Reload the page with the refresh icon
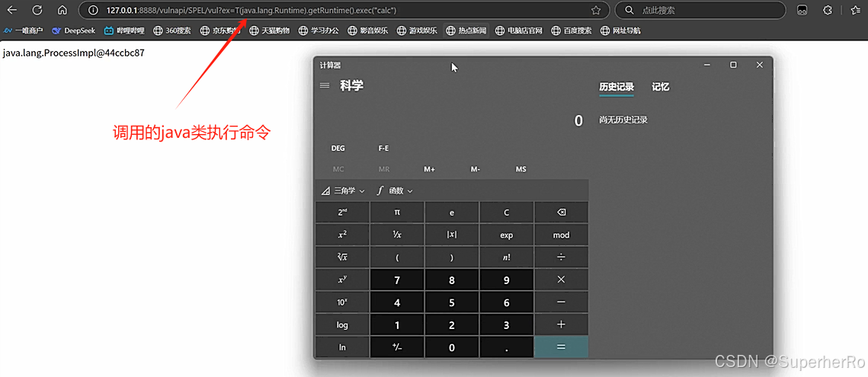Screen dimensions: 868x377 [37, 10]
